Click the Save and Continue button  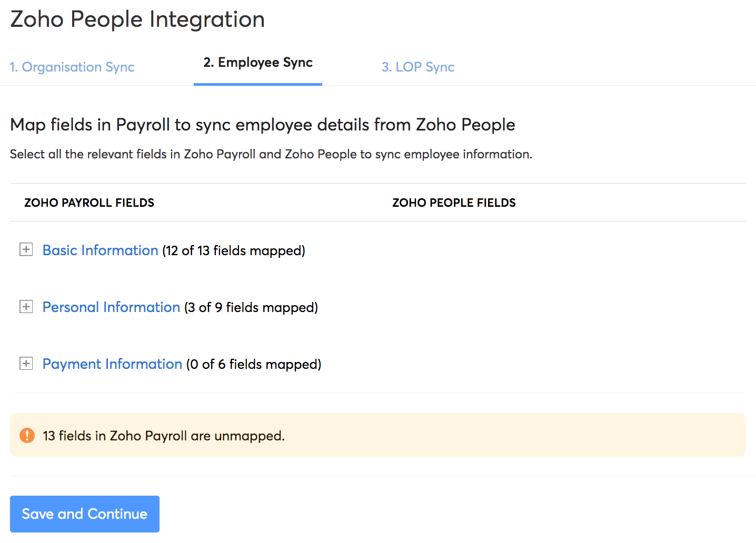tap(84, 514)
